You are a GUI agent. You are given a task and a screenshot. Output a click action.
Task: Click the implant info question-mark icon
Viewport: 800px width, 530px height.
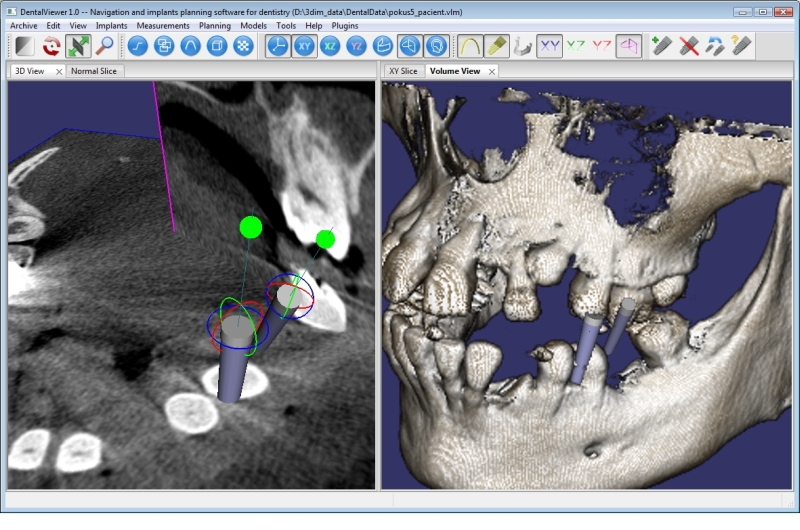click(741, 46)
